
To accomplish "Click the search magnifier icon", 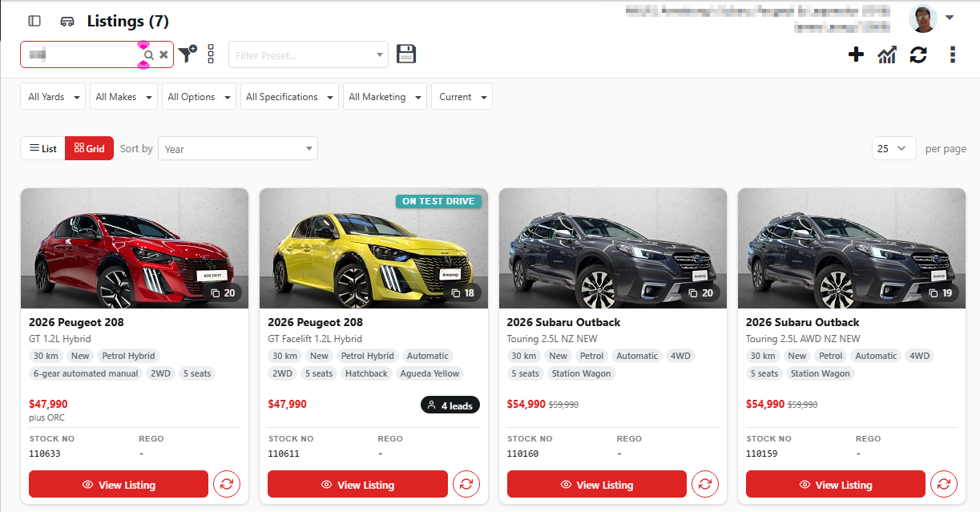I will coord(148,54).
